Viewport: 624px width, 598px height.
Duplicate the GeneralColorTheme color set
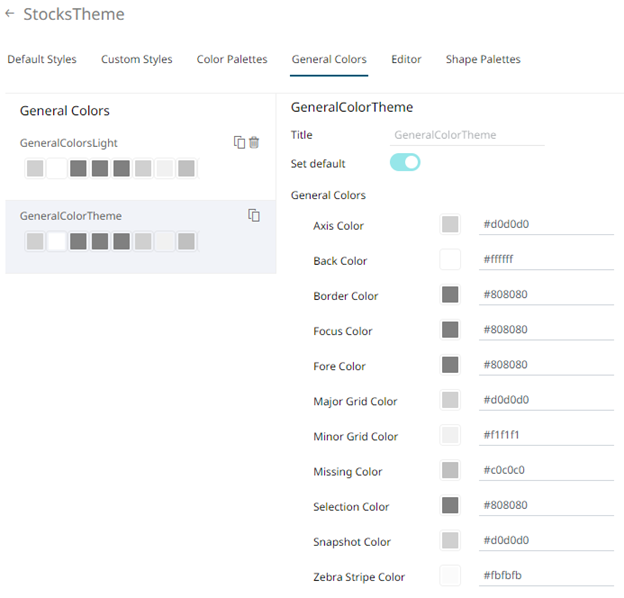254,215
